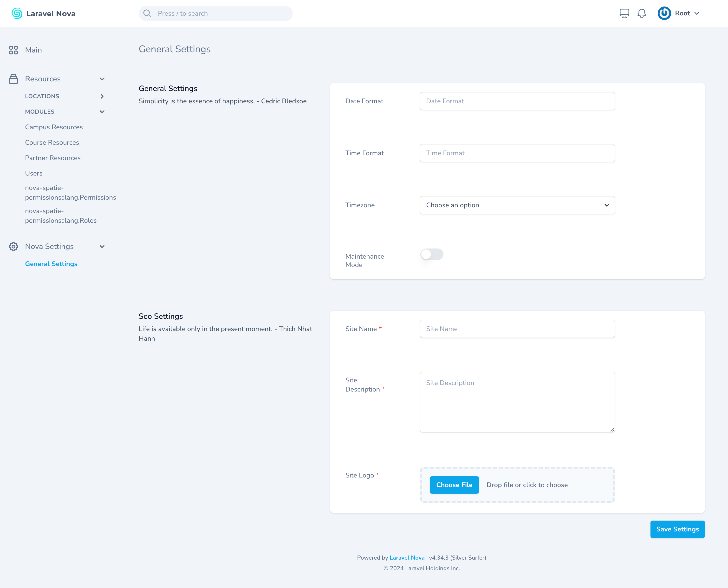Click the Nova Settings gear icon
The image size is (728, 588).
coord(13,247)
